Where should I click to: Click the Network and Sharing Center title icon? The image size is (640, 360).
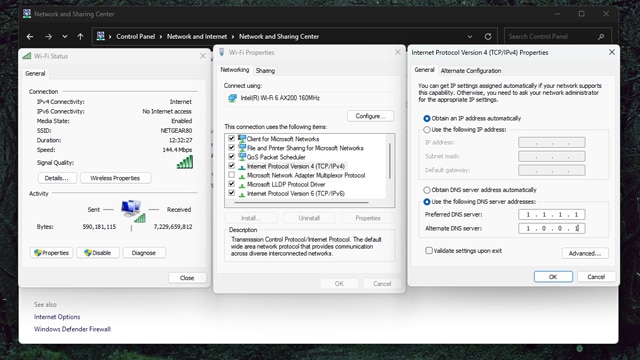pos(27,13)
